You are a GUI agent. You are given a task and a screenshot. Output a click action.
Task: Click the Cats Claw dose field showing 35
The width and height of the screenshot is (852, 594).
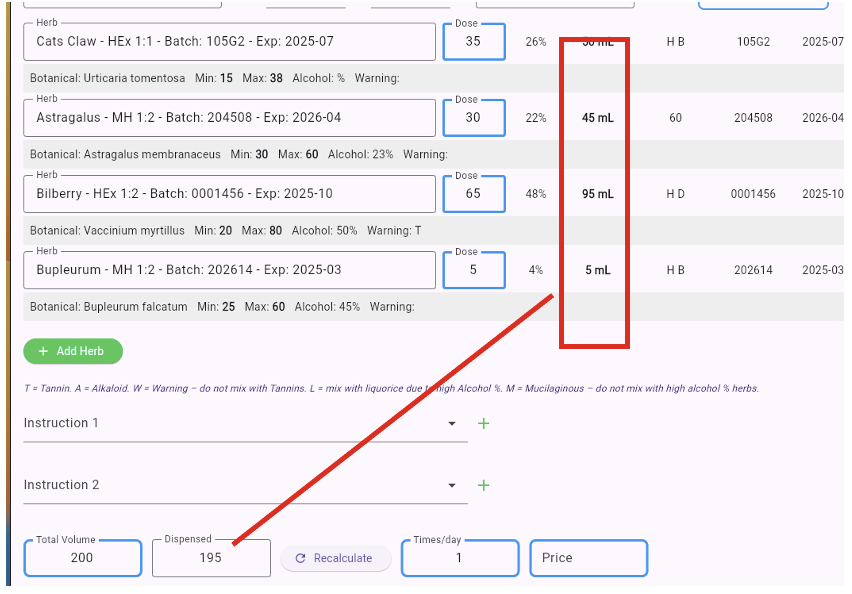(x=474, y=41)
